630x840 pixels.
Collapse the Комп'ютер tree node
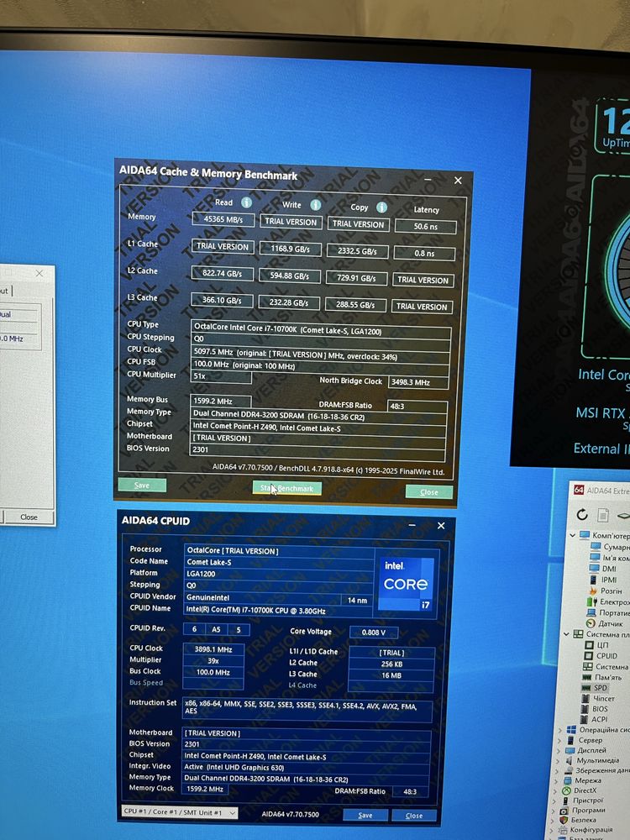572,535
